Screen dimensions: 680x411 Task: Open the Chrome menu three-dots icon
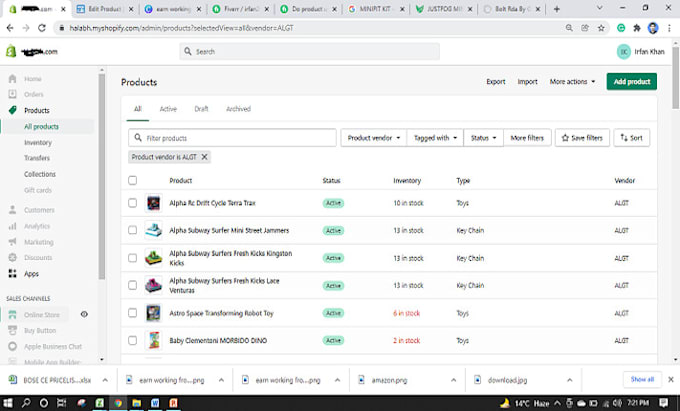(669, 28)
